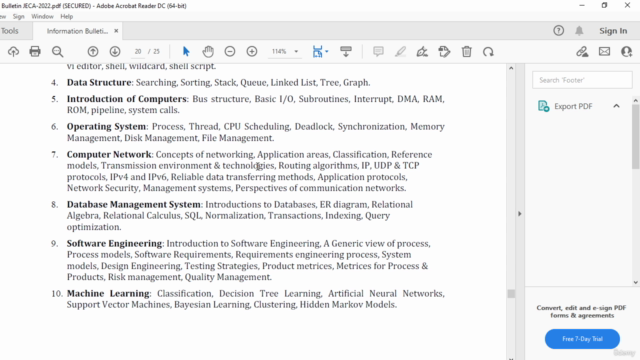This screenshot has height=360, width=640.
Task: Click the document scroll up arrow
Action: click(511, 68)
